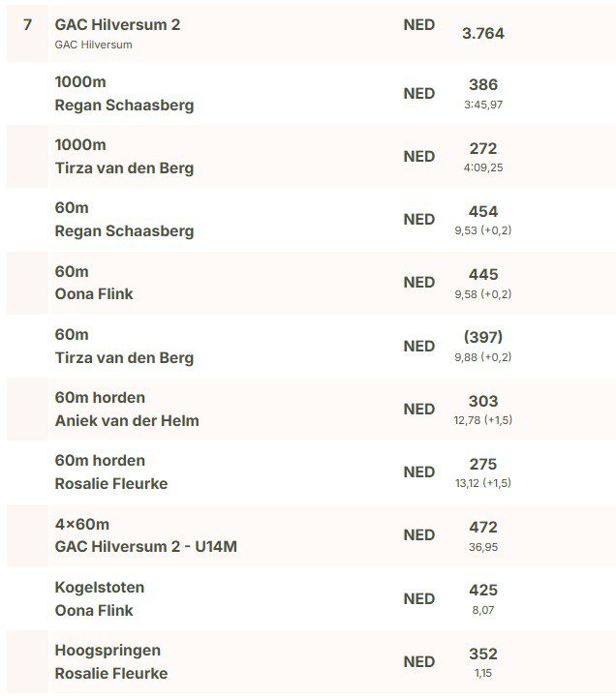Click the 472 relay points value
The height and width of the screenshot is (700, 616).
click(482, 528)
